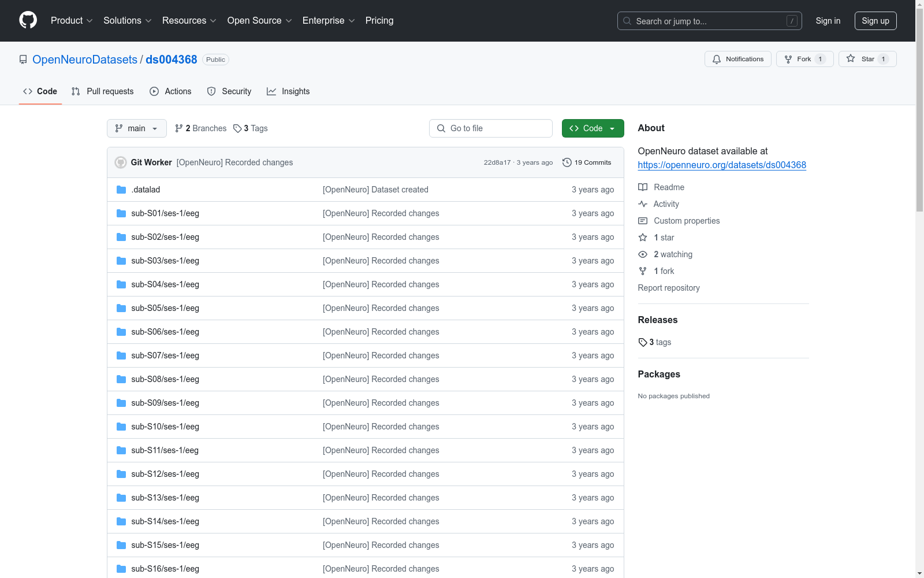Viewport: 924px width, 578px height.
Task: Expand the Enterprise menu
Action: [x=329, y=21]
